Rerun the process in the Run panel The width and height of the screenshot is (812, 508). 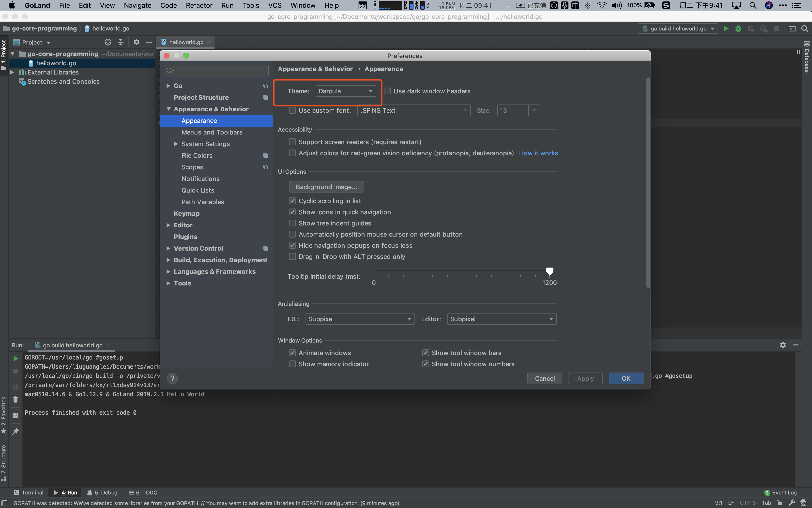(15, 358)
